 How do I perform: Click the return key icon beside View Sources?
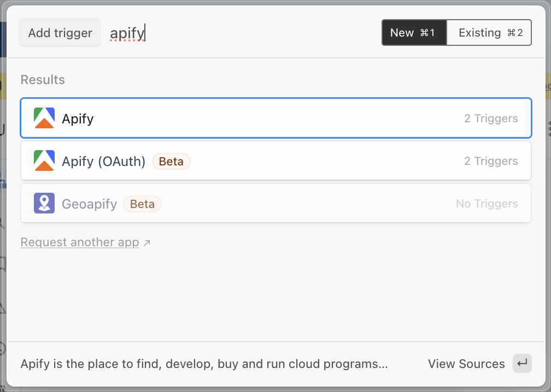[x=522, y=363]
